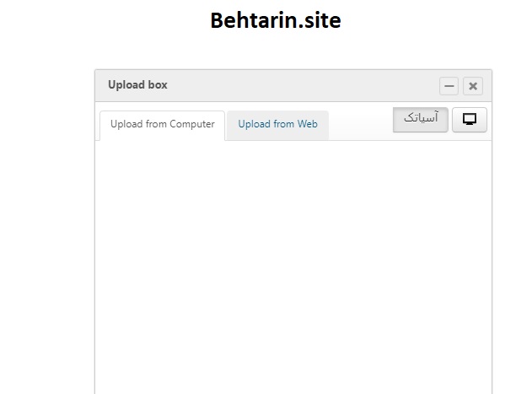Click inside the empty upload area

click(x=293, y=267)
